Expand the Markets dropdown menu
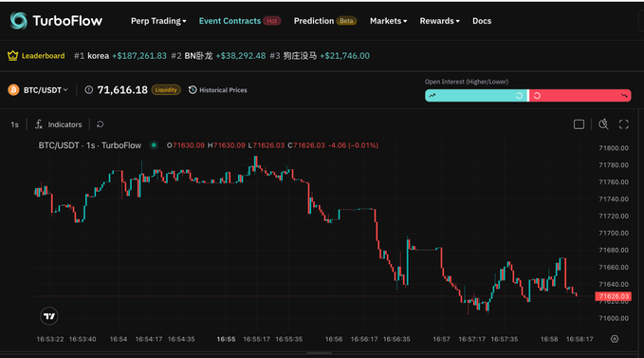The height and width of the screenshot is (358, 644). coord(388,21)
